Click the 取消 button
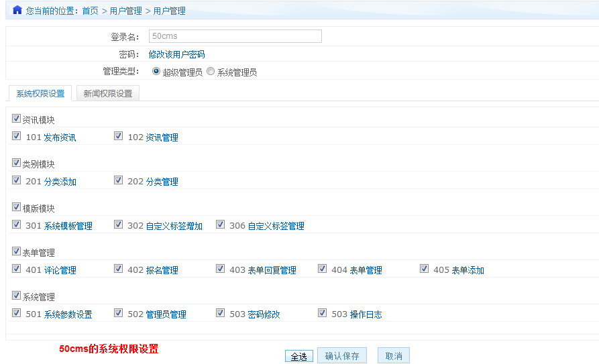This screenshot has width=599, height=364. (x=393, y=356)
